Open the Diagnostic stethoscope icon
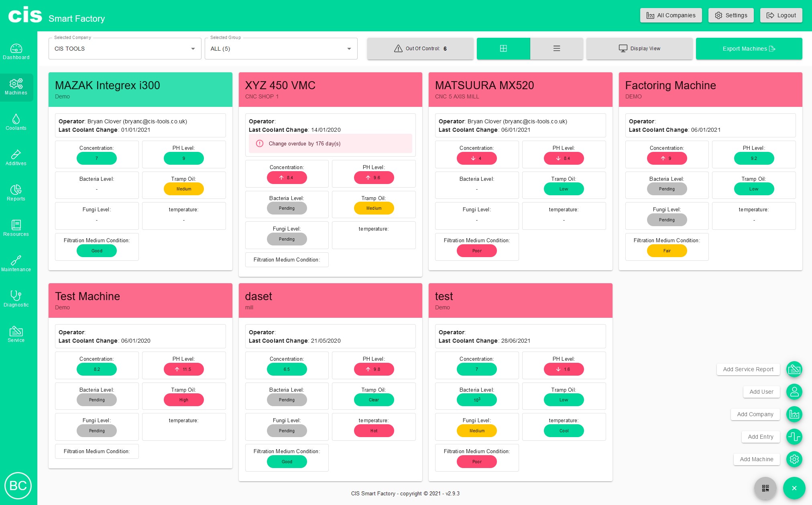812x505 pixels. pos(16,299)
